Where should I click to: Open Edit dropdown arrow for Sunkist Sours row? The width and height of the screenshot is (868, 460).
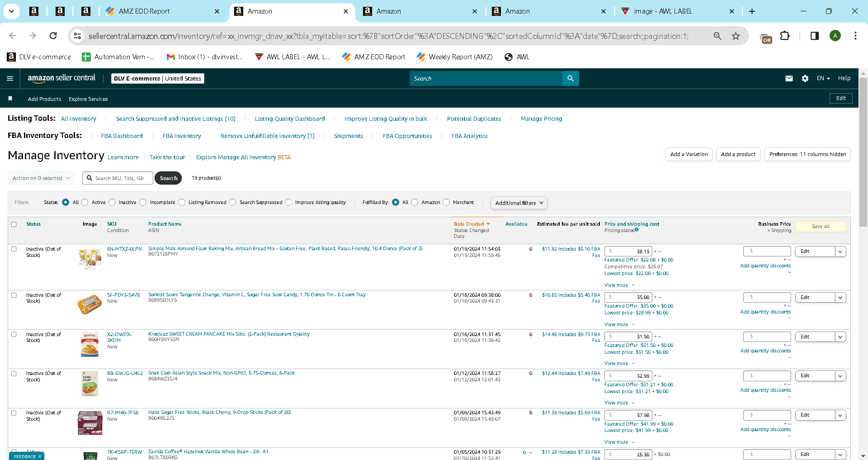840,298
